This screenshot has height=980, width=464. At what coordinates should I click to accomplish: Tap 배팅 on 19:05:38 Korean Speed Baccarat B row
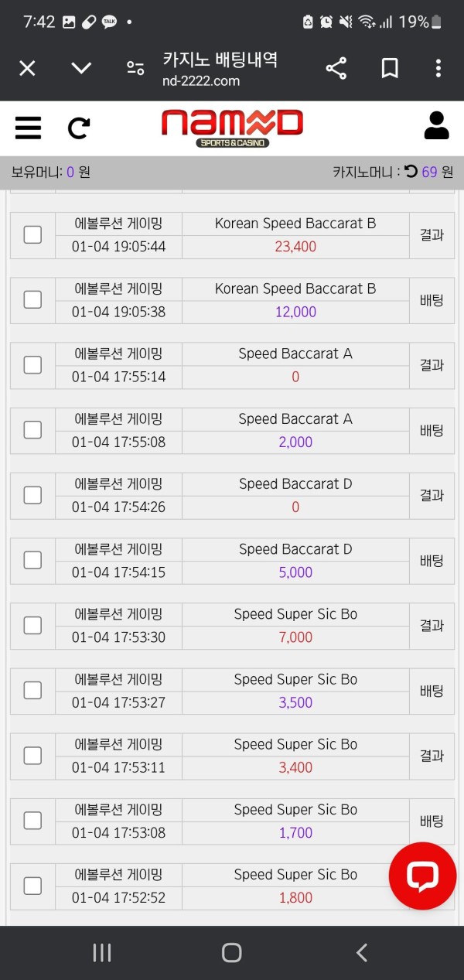click(x=432, y=300)
